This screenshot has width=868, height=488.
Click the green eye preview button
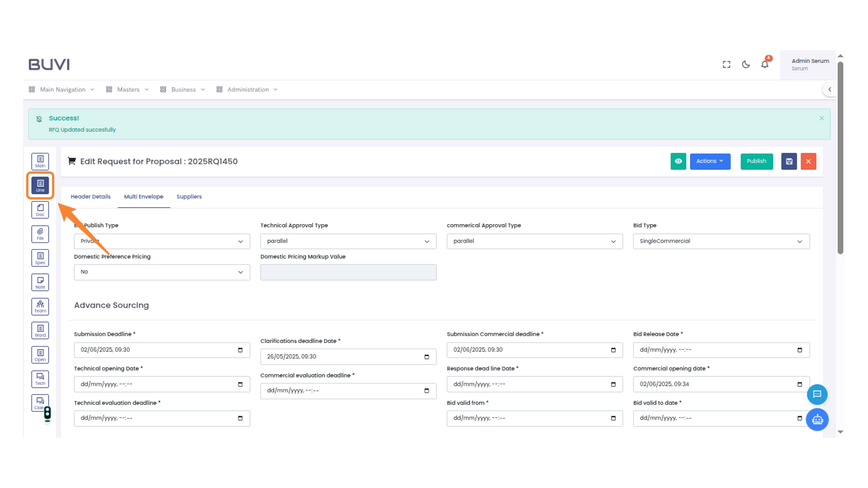pos(678,161)
